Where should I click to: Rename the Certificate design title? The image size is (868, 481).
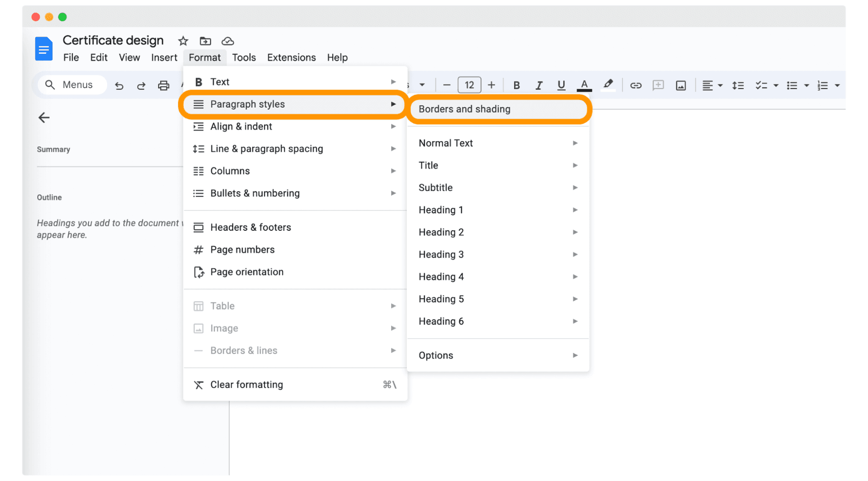pos(113,41)
